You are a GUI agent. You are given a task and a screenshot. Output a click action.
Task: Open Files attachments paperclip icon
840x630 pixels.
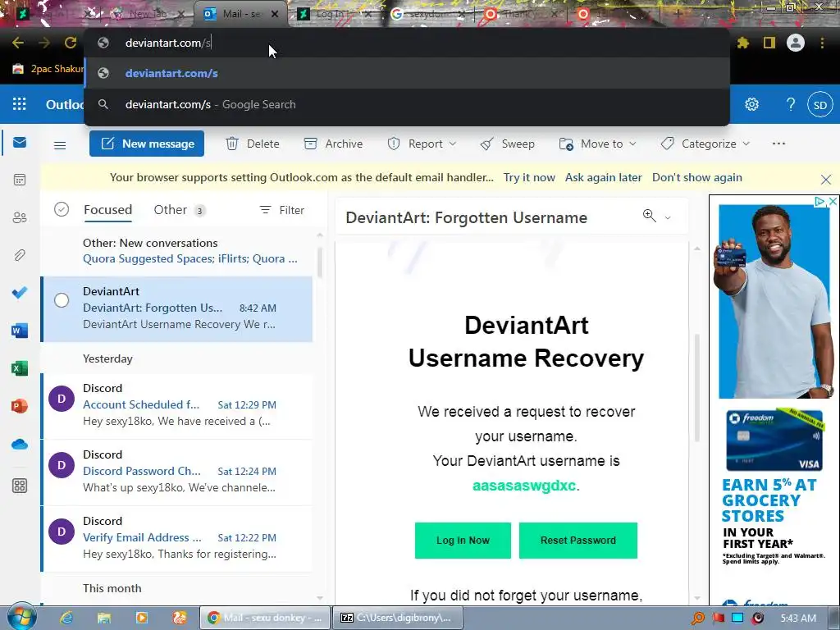click(x=20, y=255)
